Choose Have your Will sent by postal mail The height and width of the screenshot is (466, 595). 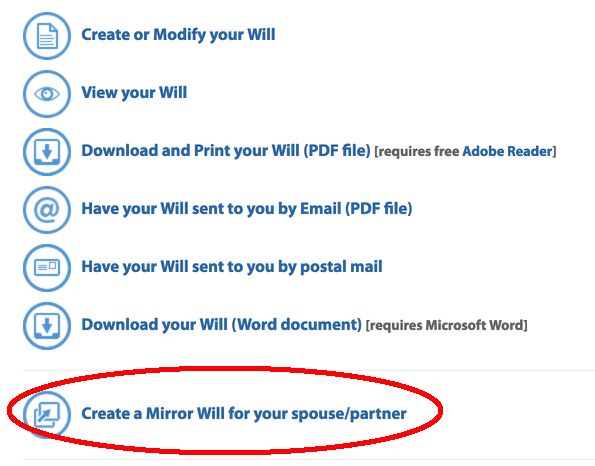pyautogui.click(x=232, y=267)
